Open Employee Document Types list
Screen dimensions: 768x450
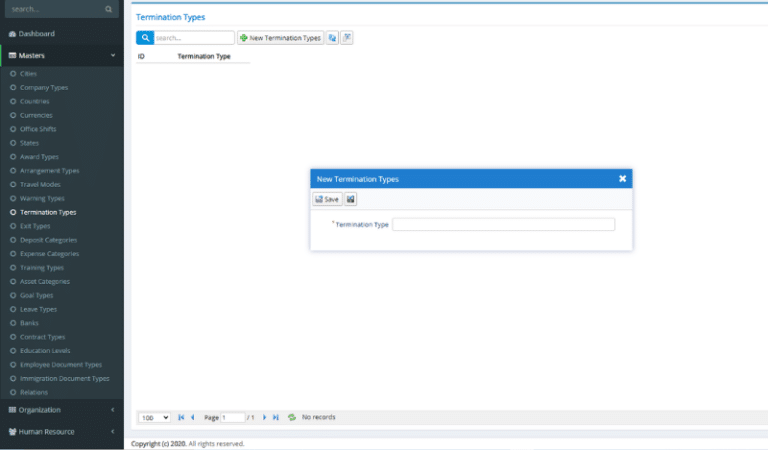click(61, 365)
